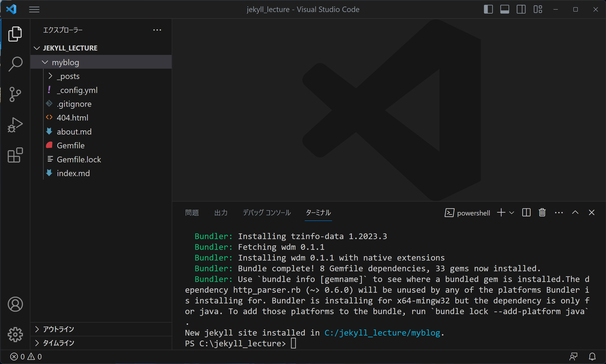
Task: Switch to the デバッグ コンソール tab
Action: coord(267,213)
